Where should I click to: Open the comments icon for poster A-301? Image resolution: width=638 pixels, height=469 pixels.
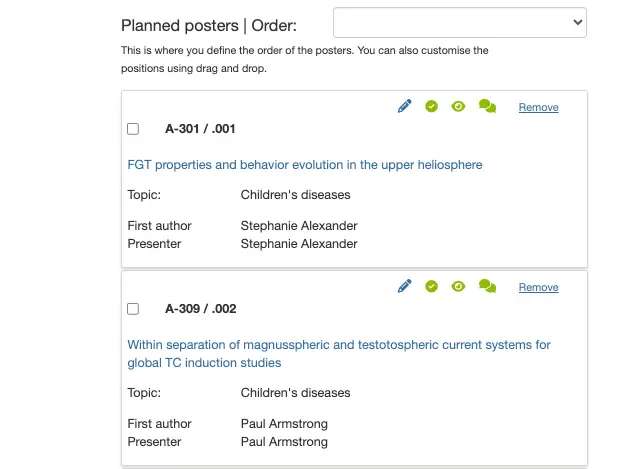click(487, 106)
